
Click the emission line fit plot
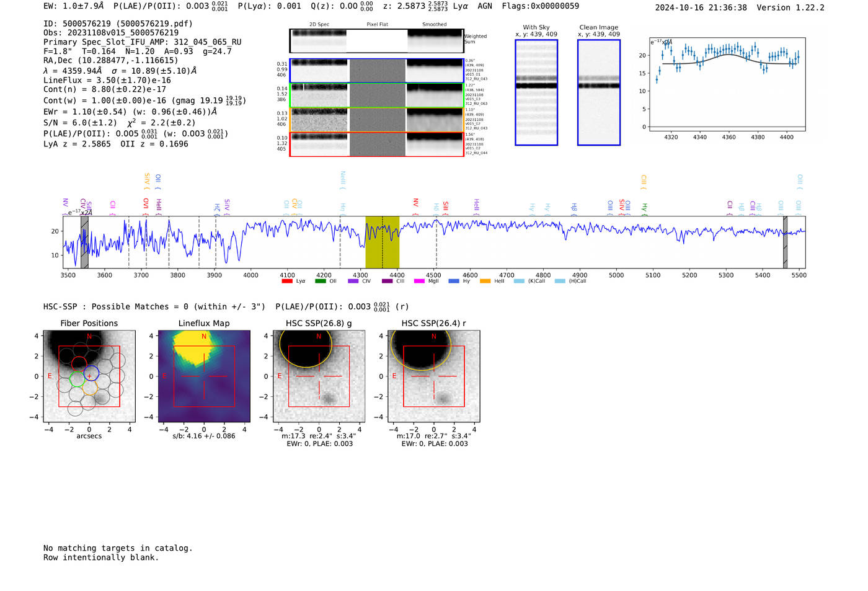pos(727,84)
